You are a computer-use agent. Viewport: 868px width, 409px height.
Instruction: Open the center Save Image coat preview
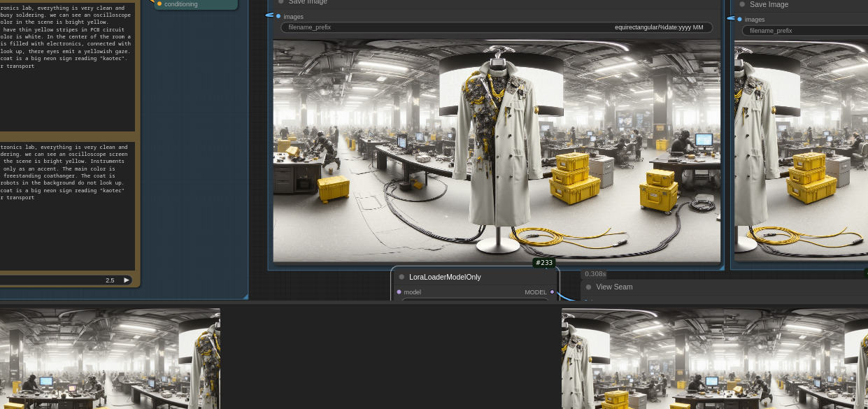497,151
